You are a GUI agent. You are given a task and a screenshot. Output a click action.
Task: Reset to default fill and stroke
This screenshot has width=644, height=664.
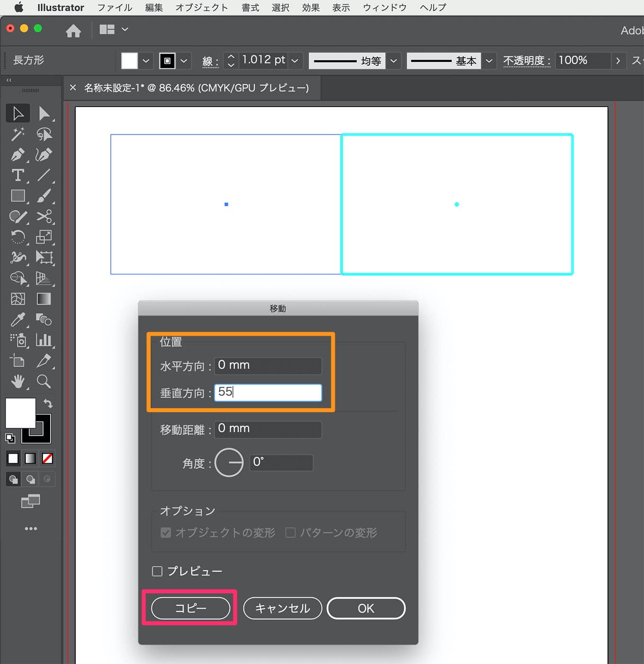coord(10,438)
